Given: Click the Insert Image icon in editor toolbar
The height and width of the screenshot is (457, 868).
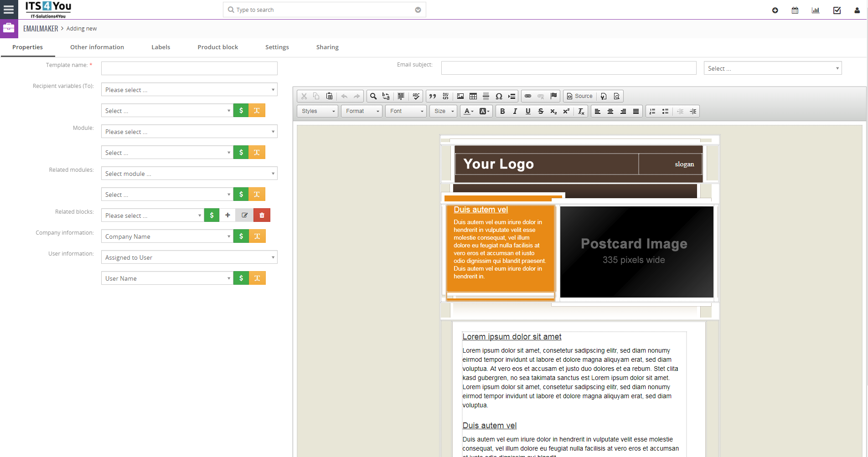Looking at the screenshot, I should coord(460,96).
